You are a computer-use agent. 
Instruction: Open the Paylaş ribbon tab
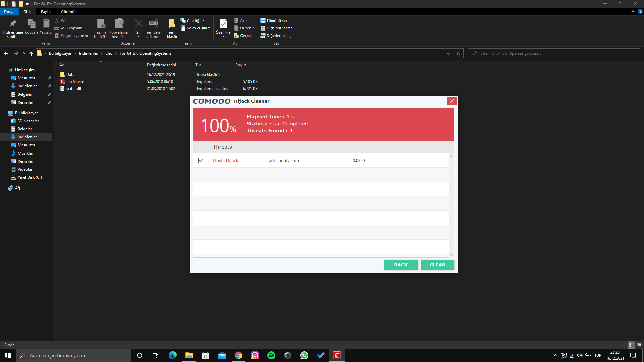point(46,12)
